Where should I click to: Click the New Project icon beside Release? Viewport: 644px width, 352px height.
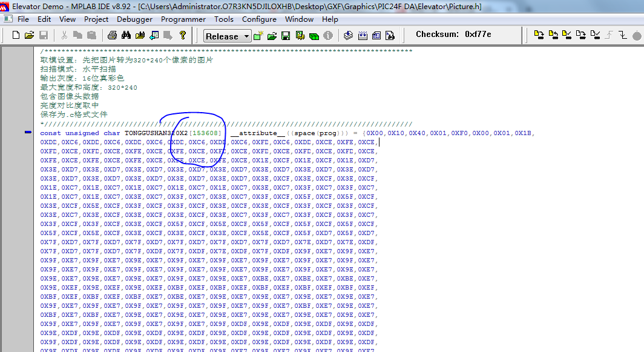258,36
